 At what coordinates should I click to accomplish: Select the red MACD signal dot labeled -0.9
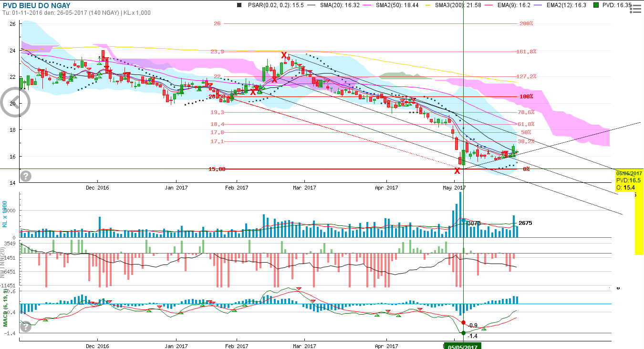coord(463,323)
